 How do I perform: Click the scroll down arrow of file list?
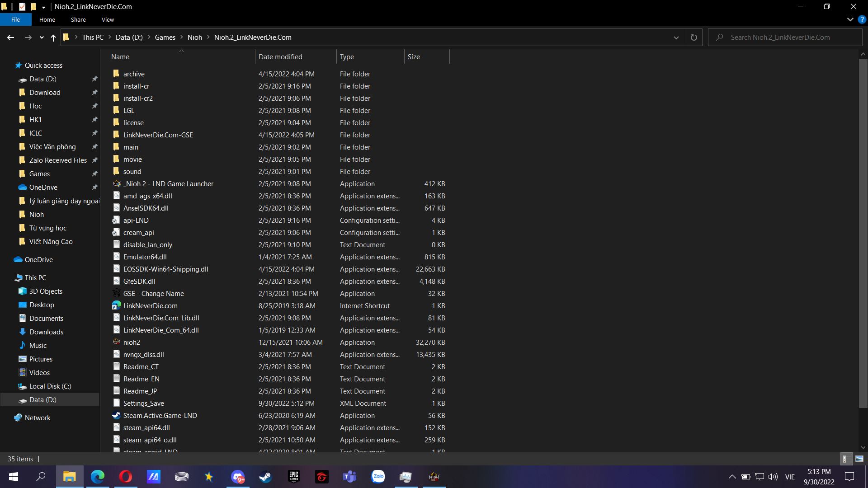click(x=863, y=447)
